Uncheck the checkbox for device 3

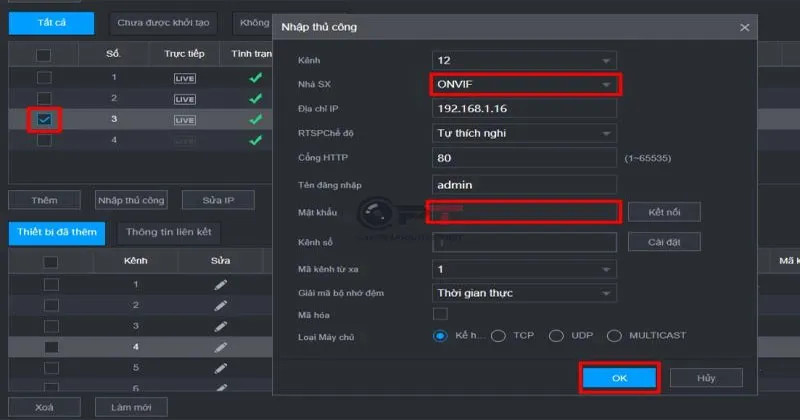pyautogui.click(x=44, y=119)
